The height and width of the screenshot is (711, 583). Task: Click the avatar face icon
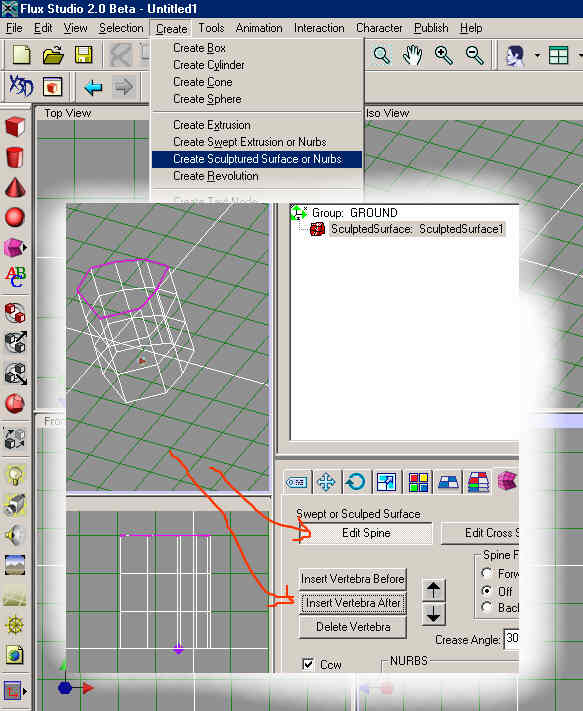[x=515, y=56]
